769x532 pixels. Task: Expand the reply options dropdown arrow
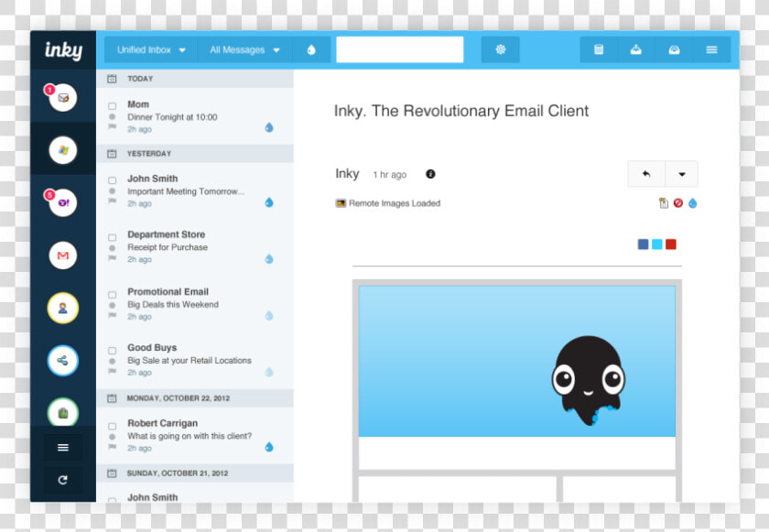(x=682, y=174)
